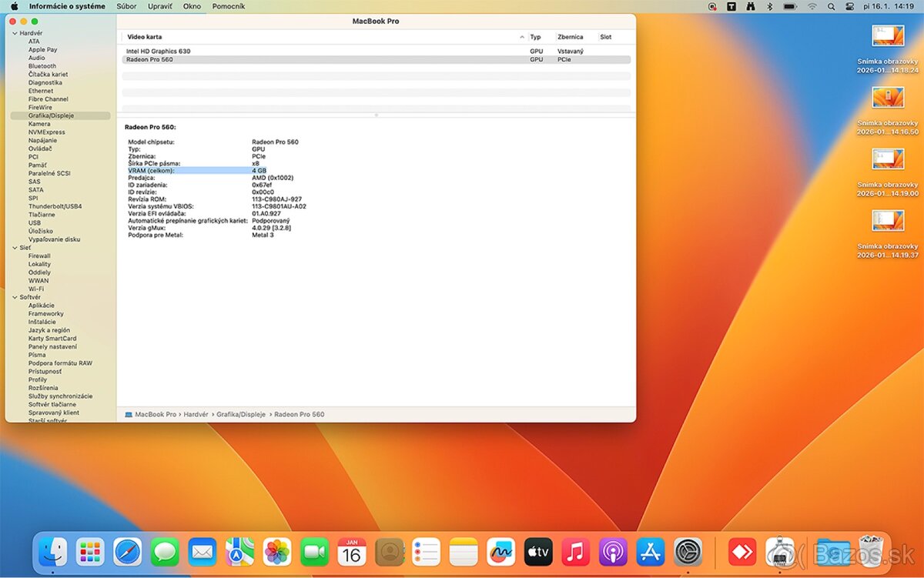Collapse the Softvér section in the sidebar
Screen dimensions: 924x578
click(x=15, y=296)
